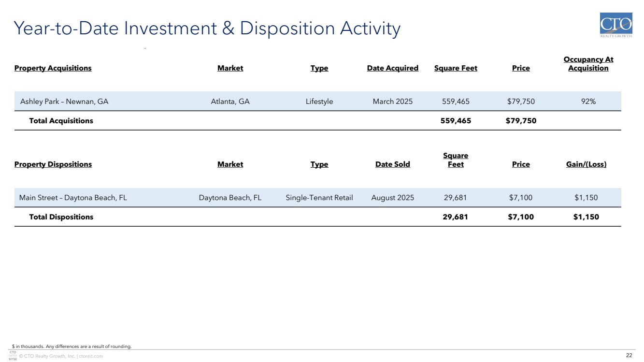This screenshot has height=362, width=644.
Task: Click the Total Dispositions row label
Action: point(61,217)
